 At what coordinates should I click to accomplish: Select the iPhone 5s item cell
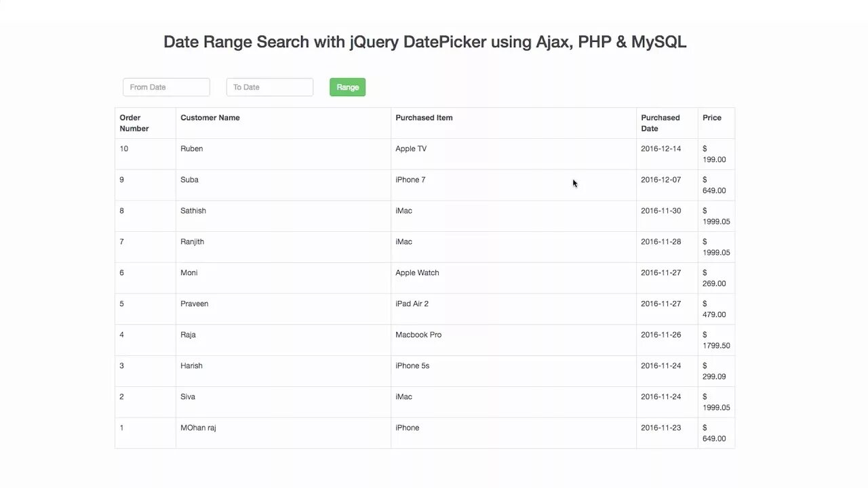[412, 366]
